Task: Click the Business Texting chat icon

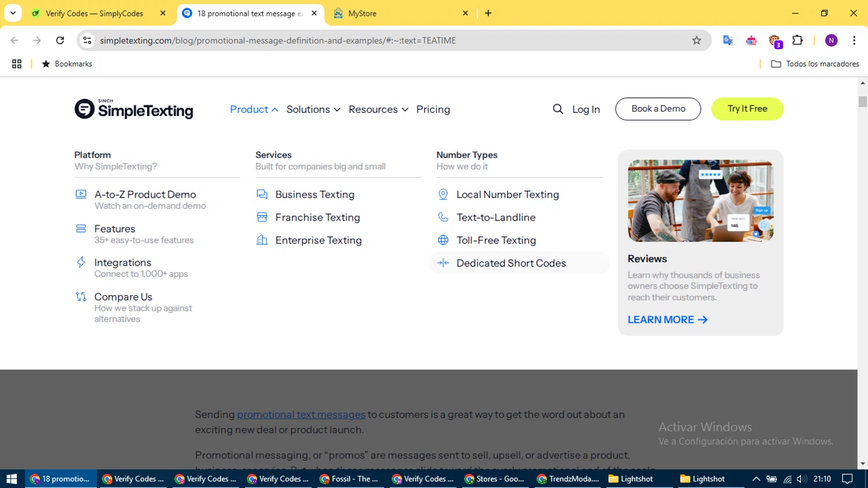Action: (x=262, y=195)
